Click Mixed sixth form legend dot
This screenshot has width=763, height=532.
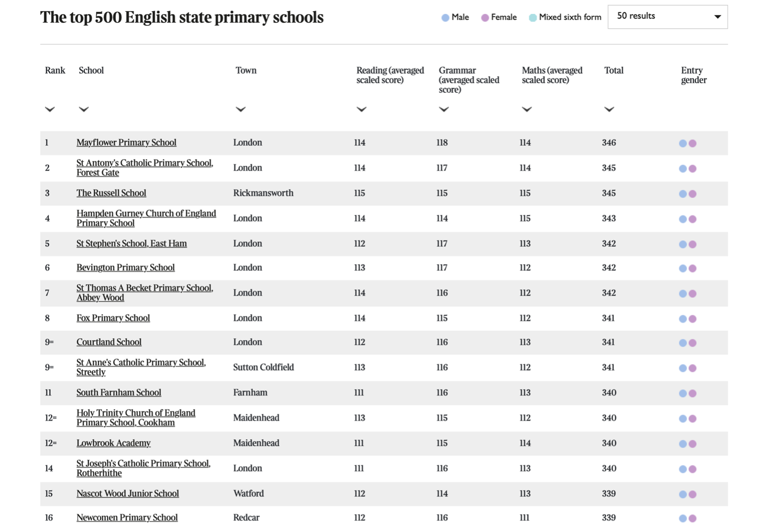533,18
